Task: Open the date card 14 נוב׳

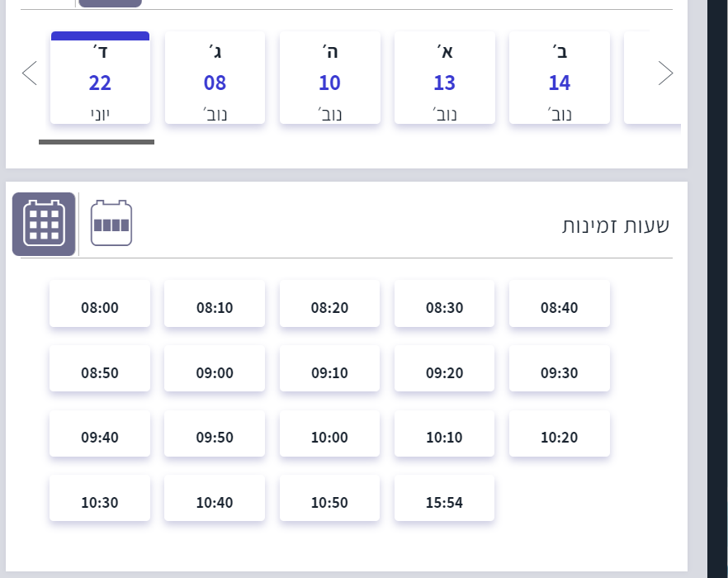Action: [559, 78]
